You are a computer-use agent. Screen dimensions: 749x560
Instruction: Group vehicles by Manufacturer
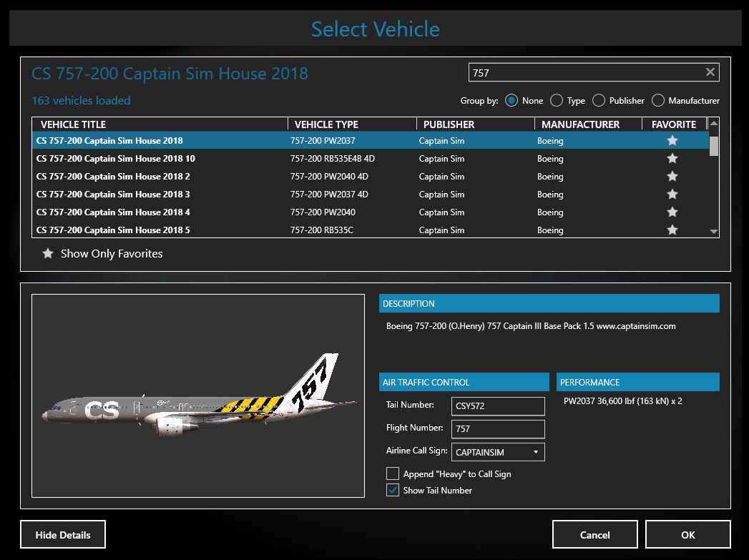tap(658, 101)
